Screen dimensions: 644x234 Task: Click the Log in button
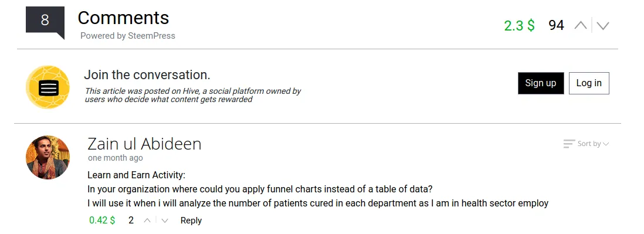[589, 83]
